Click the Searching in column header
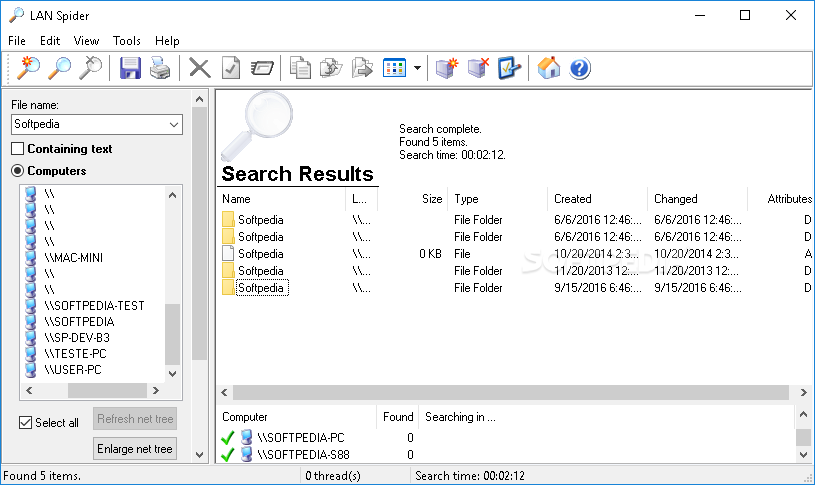This screenshot has width=815, height=485. 607,417
